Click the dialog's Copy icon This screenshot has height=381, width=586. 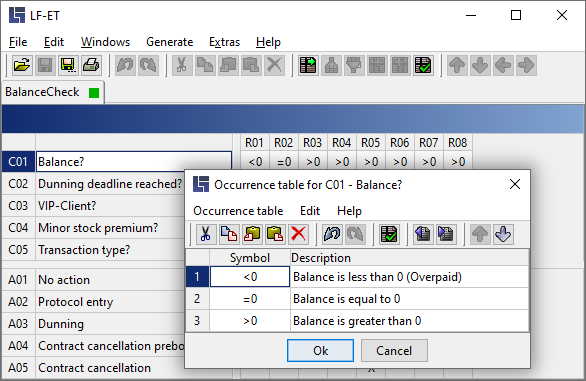coord(229,234)
